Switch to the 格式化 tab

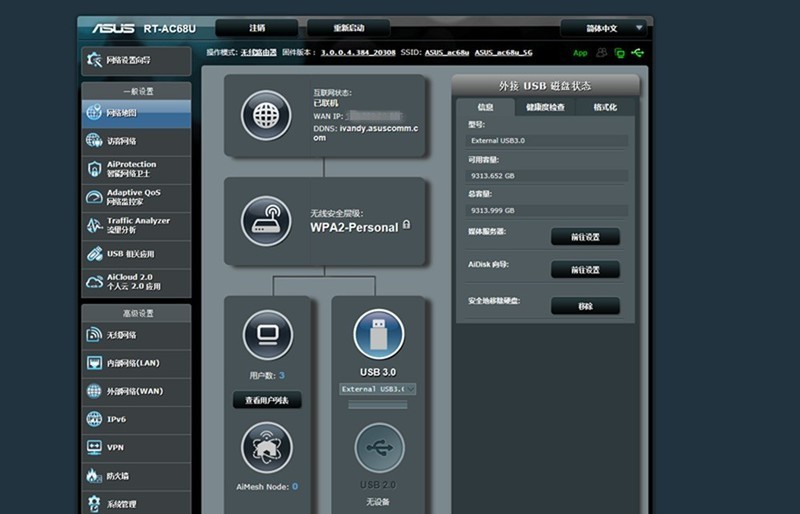[605, 107]
